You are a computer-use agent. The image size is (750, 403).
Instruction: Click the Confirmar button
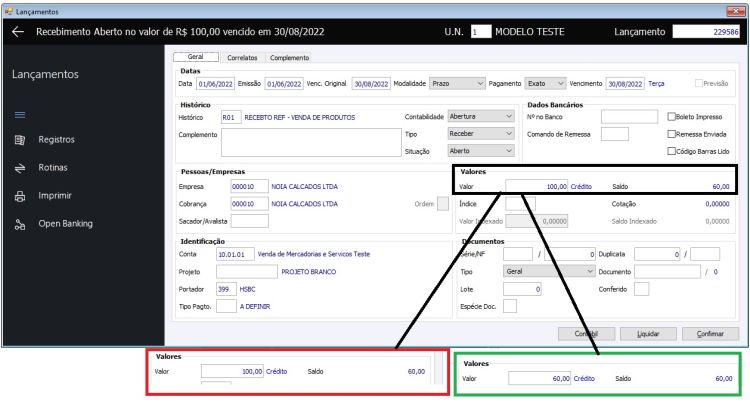710,334
